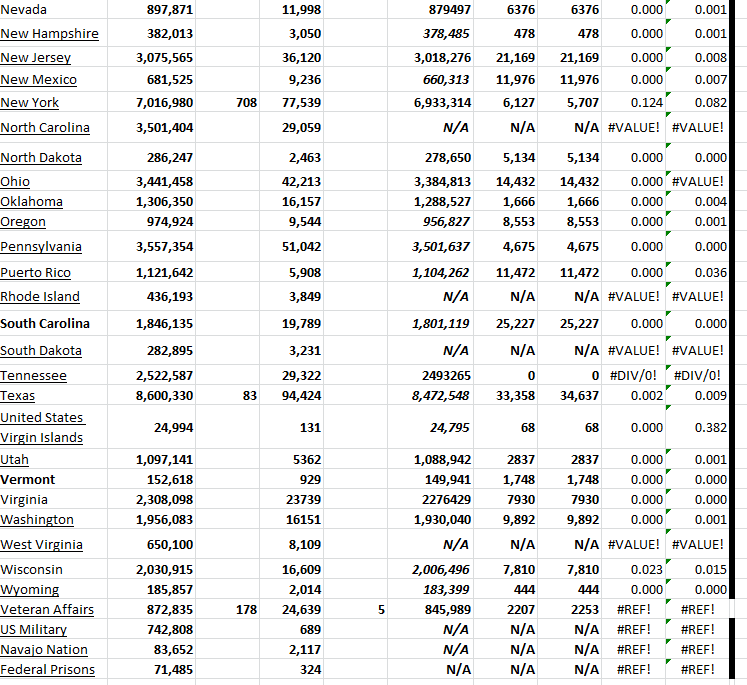Open the West Virginia hyperlink
Screen dimensions: 747x685
[x=41, y=544]
